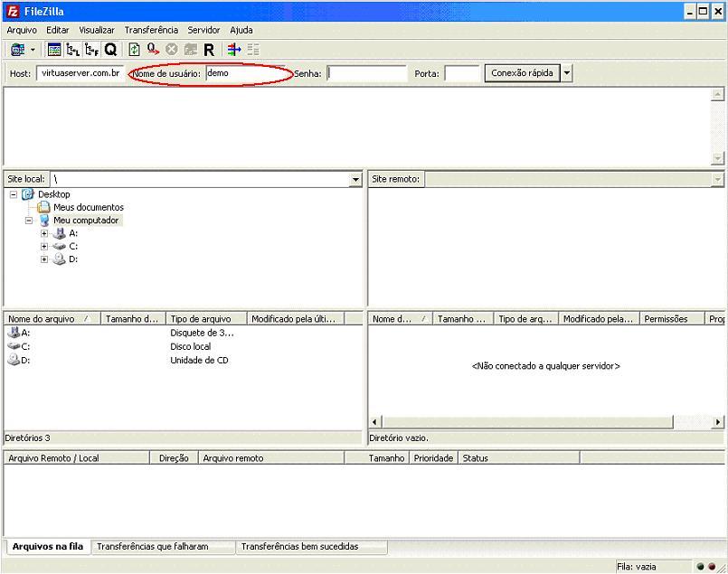Click remote list horizontal scrollbar left arrow
The image size is (728, 574).
[375, 422]
